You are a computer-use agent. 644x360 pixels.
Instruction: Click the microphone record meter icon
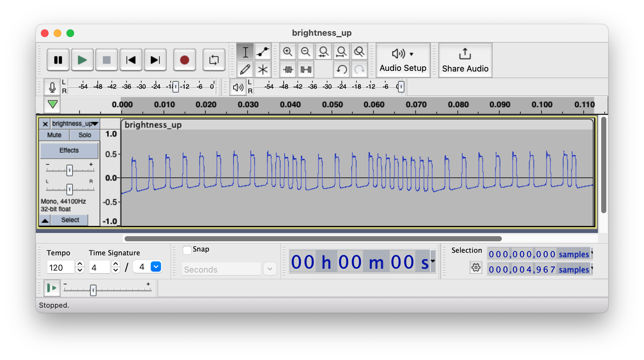point(52,87)
